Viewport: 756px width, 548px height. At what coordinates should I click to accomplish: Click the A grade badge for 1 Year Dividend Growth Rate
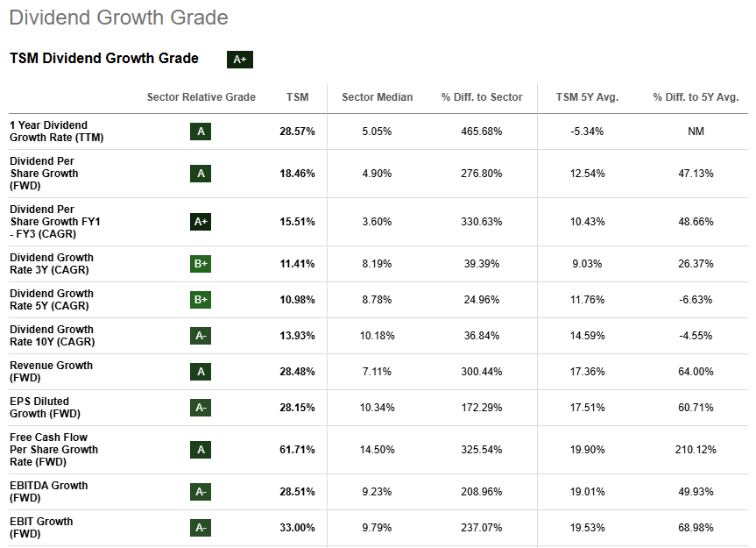(201, 132)
